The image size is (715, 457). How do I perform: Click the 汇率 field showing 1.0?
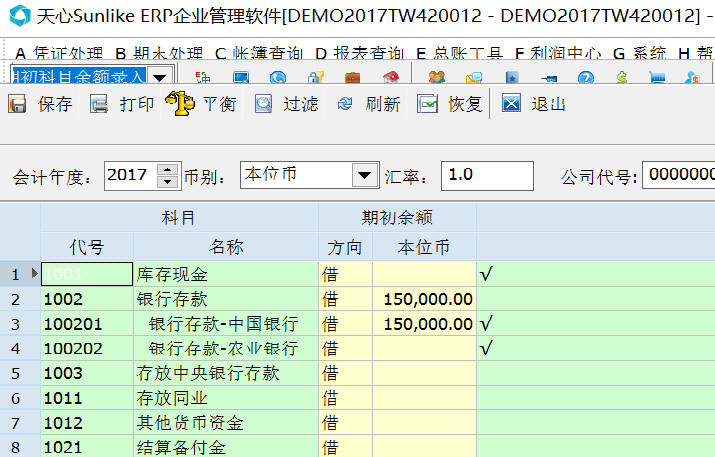click(x=487, y=176)
